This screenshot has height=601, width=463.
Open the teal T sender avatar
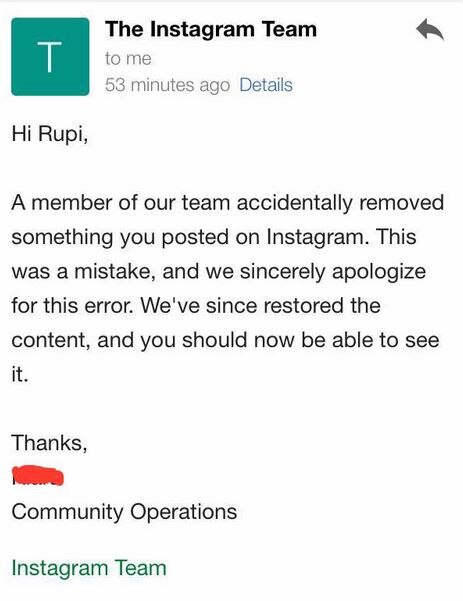50,57
